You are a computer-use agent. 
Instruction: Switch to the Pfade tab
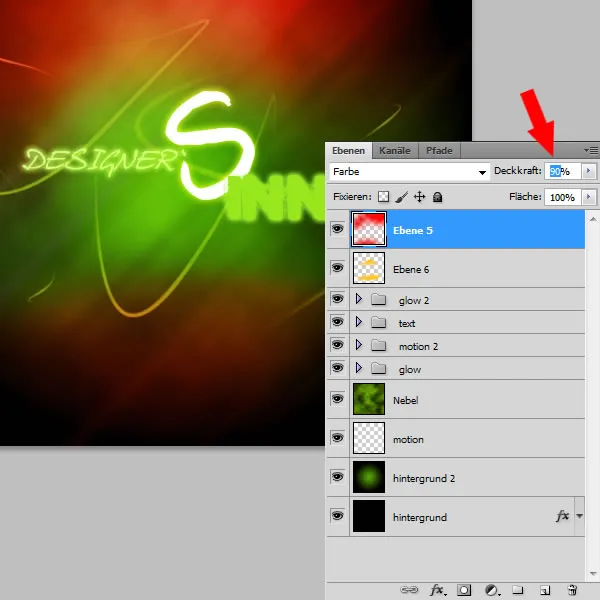(x=438, y=150)
